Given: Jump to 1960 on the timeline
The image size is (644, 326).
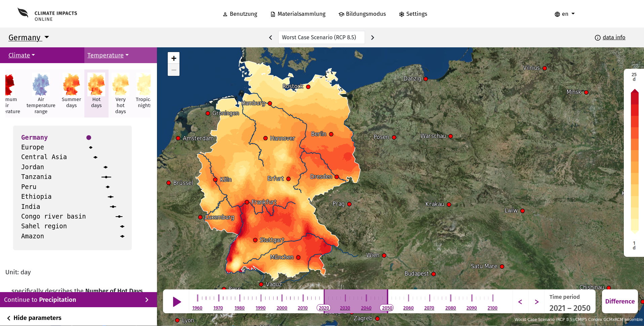Looking at the screenshot, I should tap(197, 308).
